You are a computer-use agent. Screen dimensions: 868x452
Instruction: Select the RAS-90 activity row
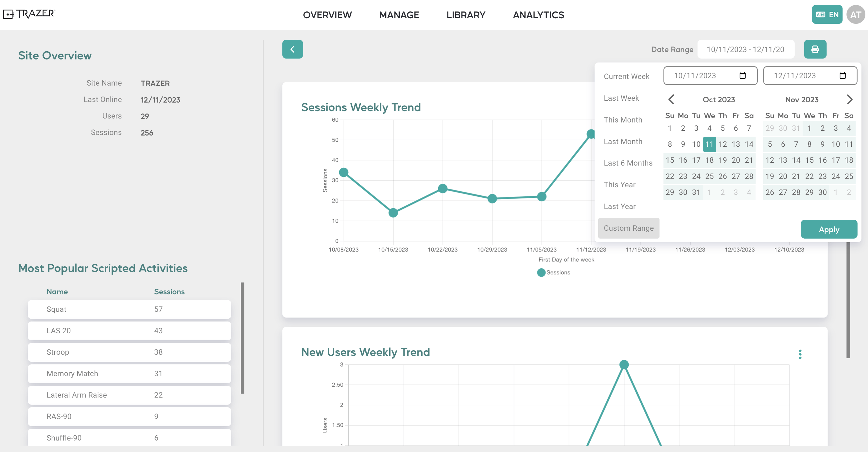pos(130,417)
